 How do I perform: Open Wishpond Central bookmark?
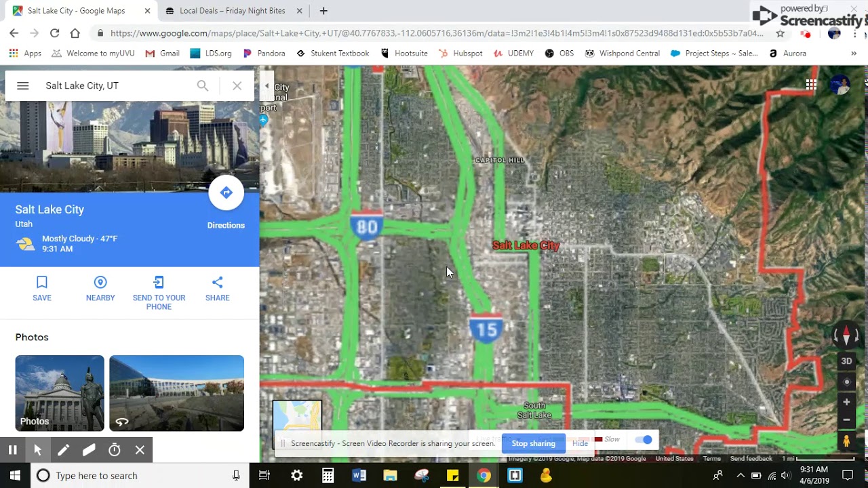[x=622, y=54]
